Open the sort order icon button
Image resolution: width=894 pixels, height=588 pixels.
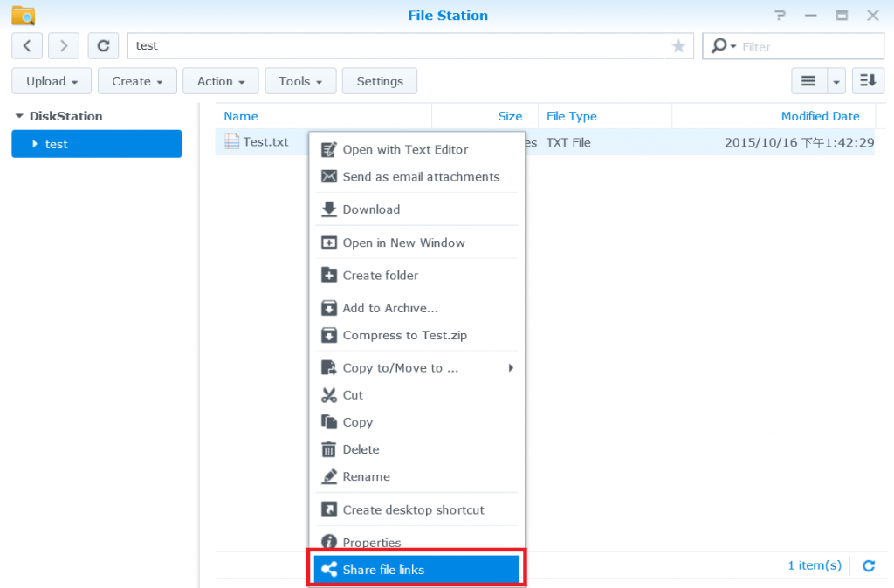tap(867, 81)
